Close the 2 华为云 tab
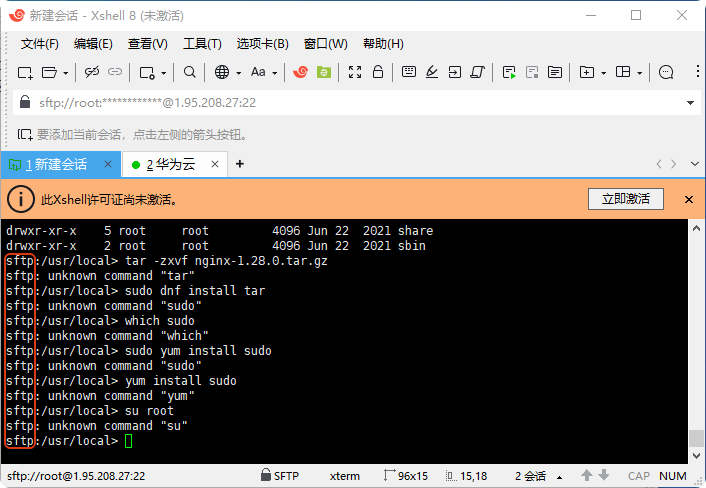The image size is (706, 488). pos(215,164)
